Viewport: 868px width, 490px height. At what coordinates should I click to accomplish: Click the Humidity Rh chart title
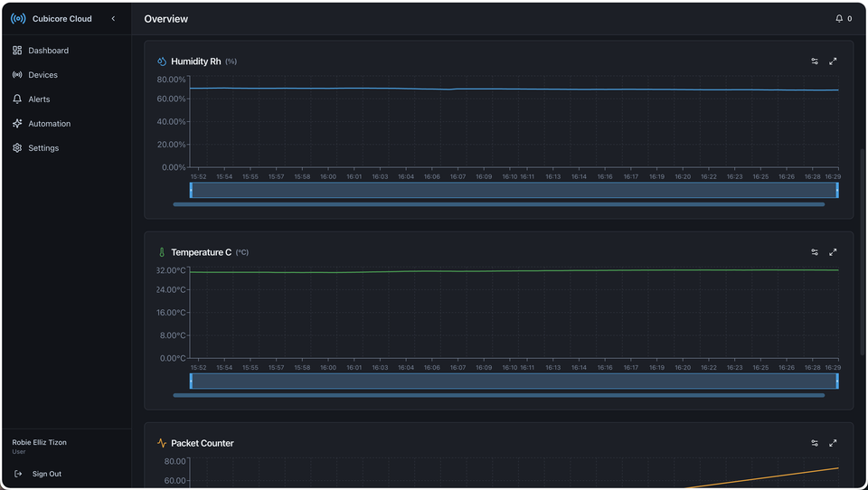point(196,61)
